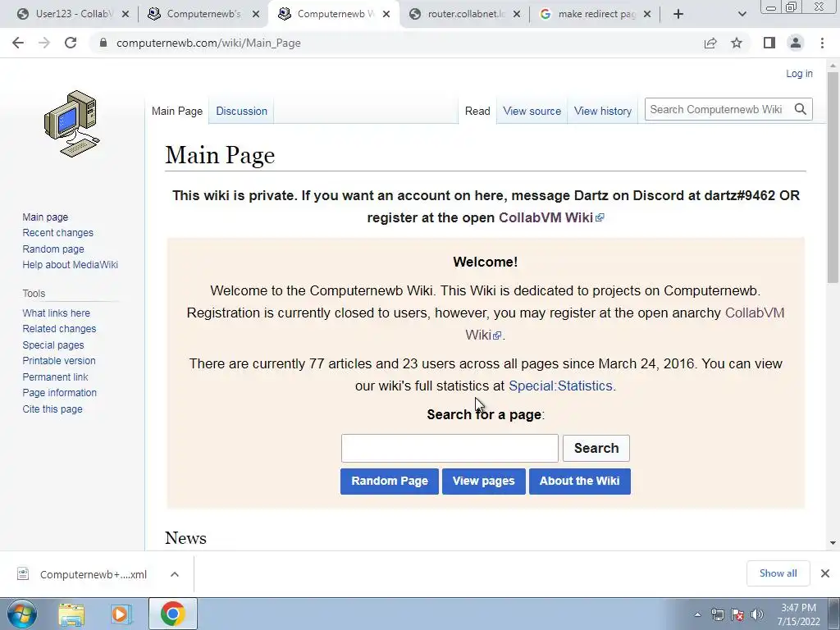Open Help about MediaWiki link
Viewport: 840px width, 630px height.
point(71,265)
